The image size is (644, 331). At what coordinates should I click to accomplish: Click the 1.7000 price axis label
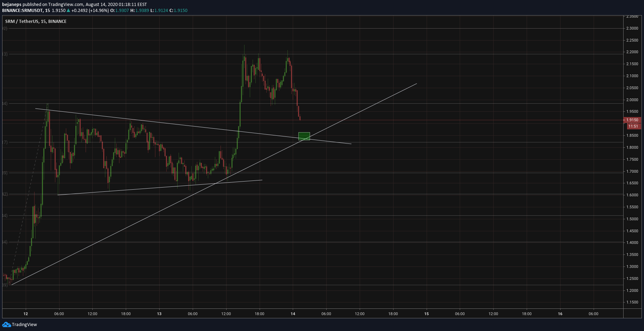[632, 172]
